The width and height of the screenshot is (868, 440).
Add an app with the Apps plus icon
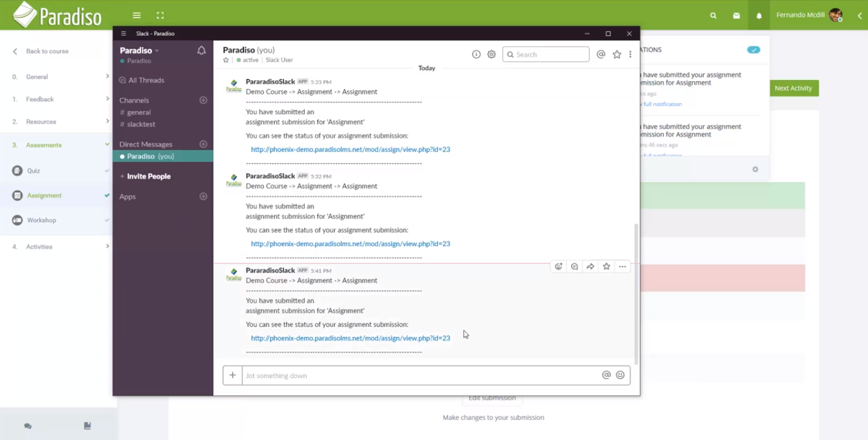pos(203,196)
